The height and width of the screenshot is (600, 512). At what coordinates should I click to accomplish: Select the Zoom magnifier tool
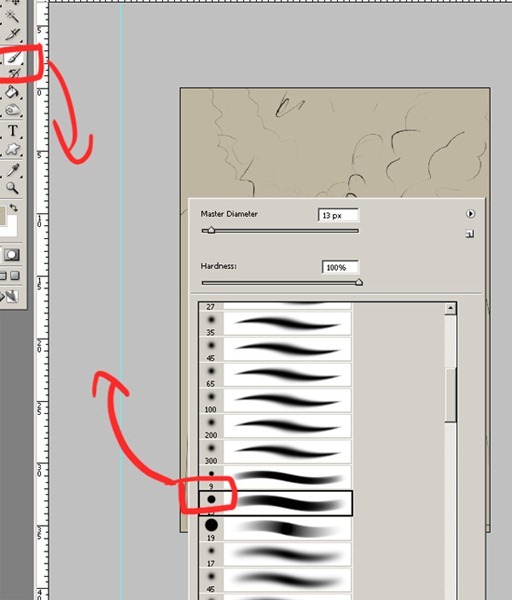point(13,188)
